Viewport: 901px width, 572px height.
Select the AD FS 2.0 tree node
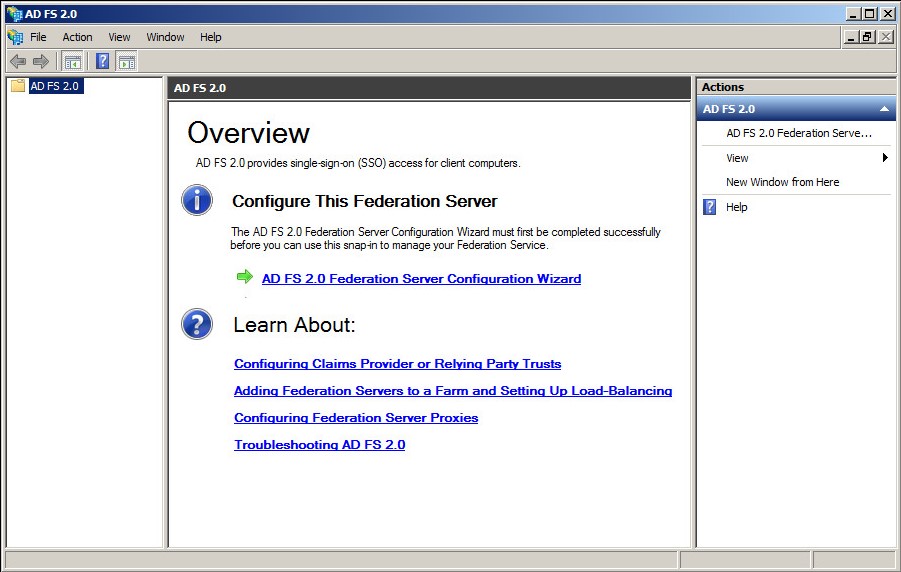(x=55, y=86)
